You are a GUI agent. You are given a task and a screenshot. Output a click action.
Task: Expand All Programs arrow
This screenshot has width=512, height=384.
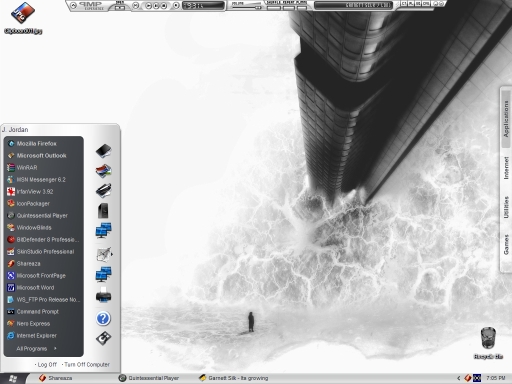pos(55,348)
